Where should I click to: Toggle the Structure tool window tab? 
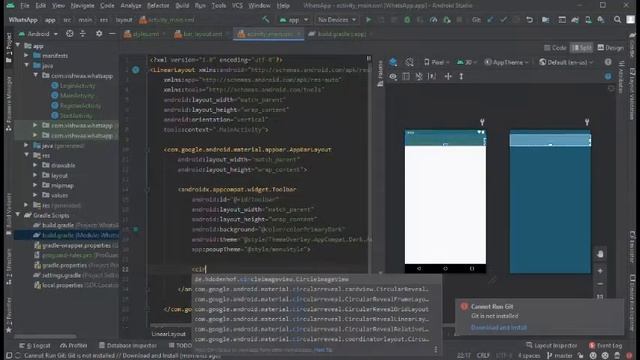(x=9, y=267)
